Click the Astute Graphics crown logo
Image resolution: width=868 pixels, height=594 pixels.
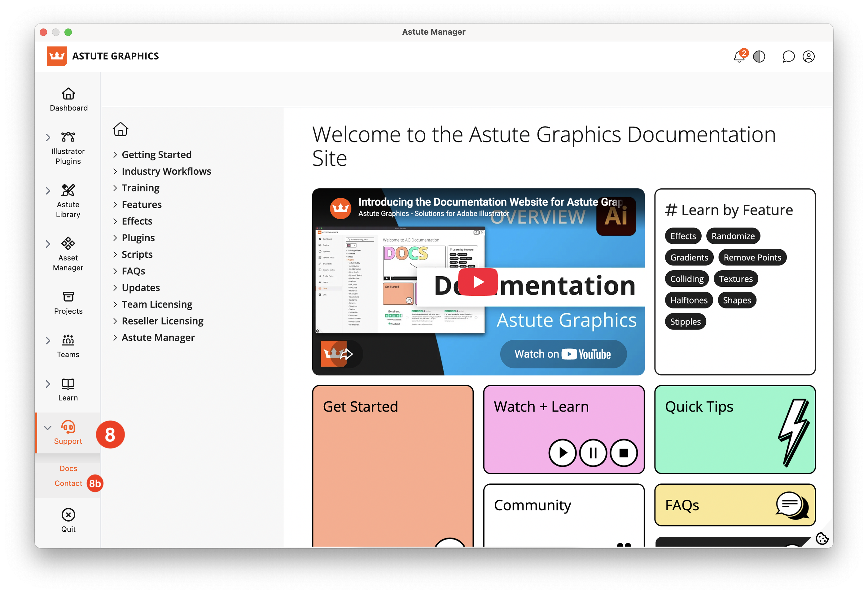[x=57, y=56]
